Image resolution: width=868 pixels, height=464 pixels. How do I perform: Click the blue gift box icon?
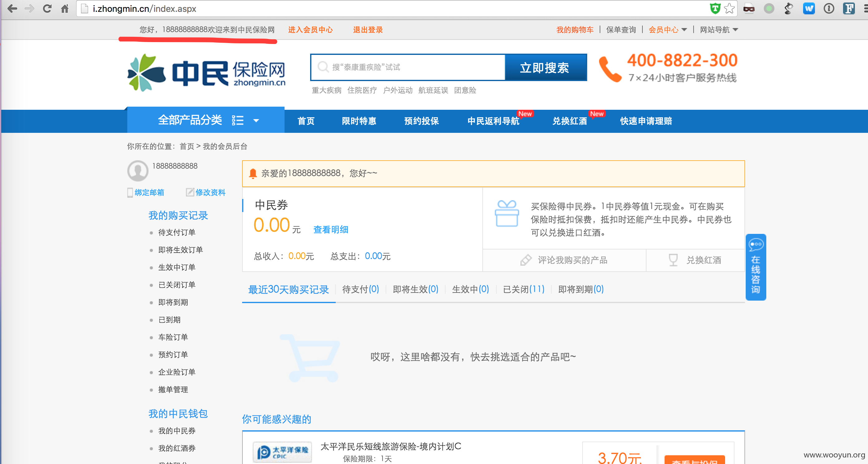507,214
